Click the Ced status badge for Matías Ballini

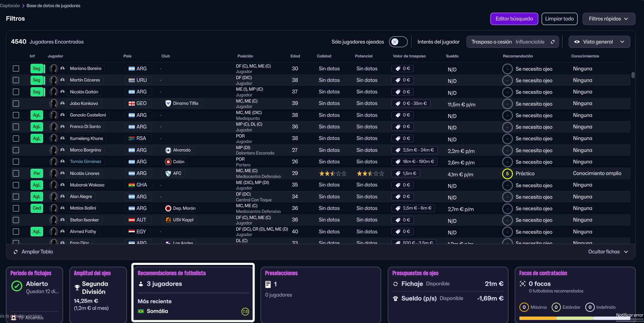click(37, 208)
